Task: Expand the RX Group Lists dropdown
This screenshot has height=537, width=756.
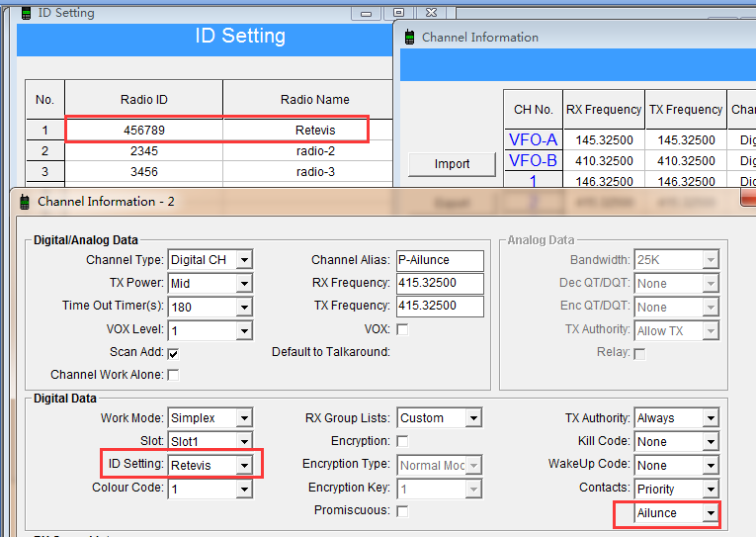Action: point(473,418)
